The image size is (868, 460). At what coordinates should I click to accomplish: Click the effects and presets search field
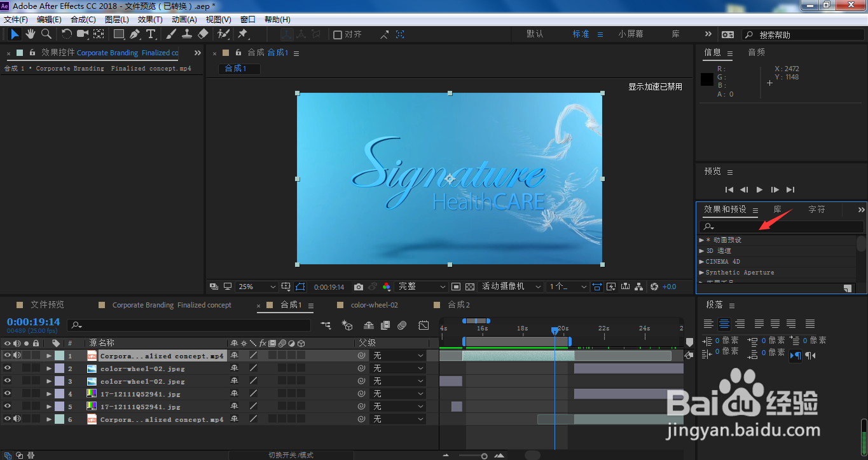click(x=782, y=227)
